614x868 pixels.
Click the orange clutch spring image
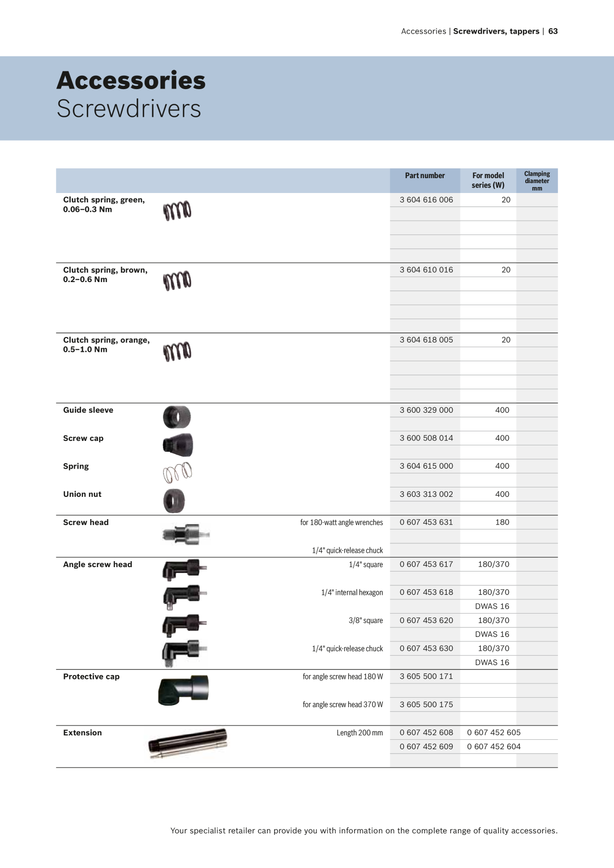(177, 351)
